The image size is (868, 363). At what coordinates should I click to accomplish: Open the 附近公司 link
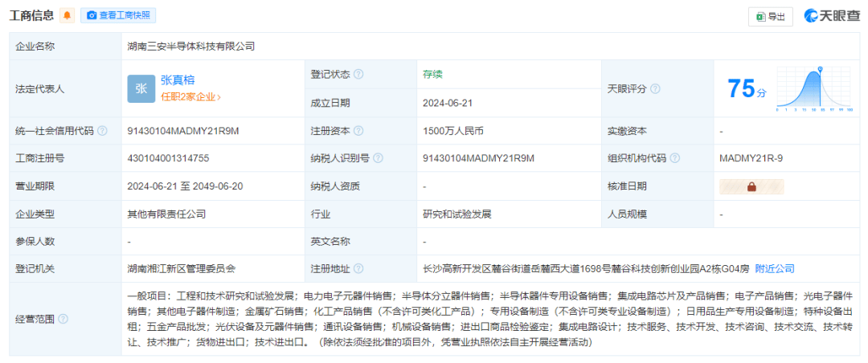click(775, 269)
